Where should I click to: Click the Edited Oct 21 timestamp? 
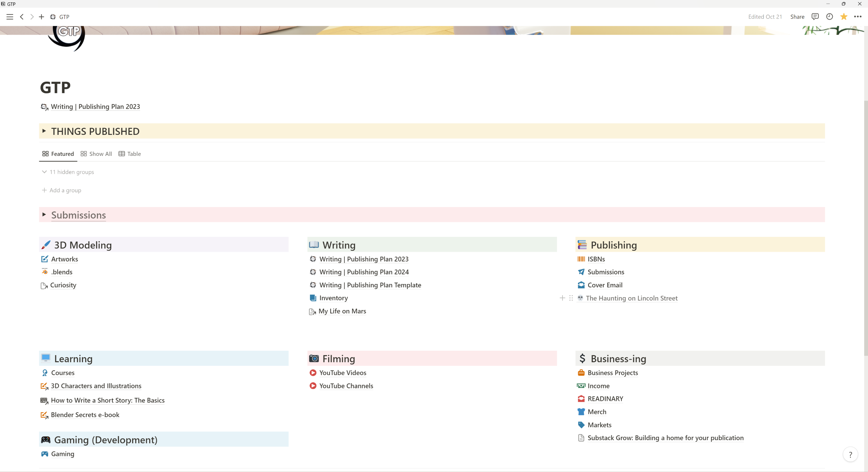tap(765, 17)
